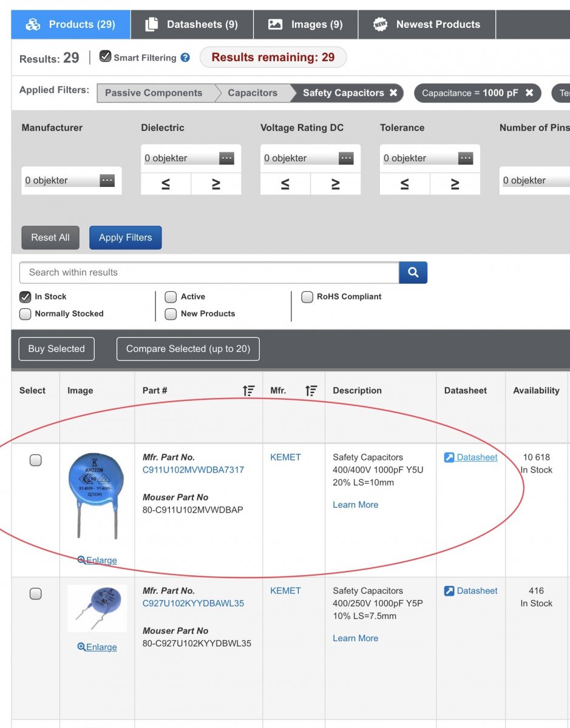Uncheck the In Stock checkbox
The width and height of the screenshot is (570, 728).
click(x=25, y=297)
